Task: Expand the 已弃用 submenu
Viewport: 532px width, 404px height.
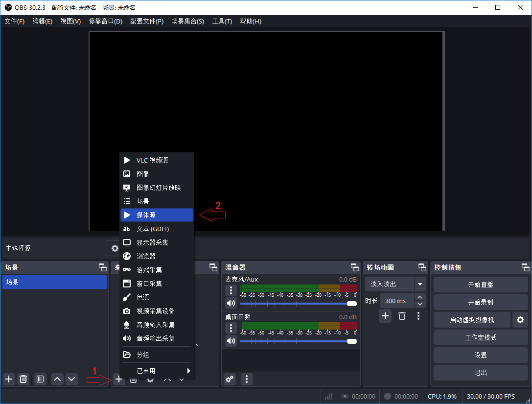Action: (157, 371)
